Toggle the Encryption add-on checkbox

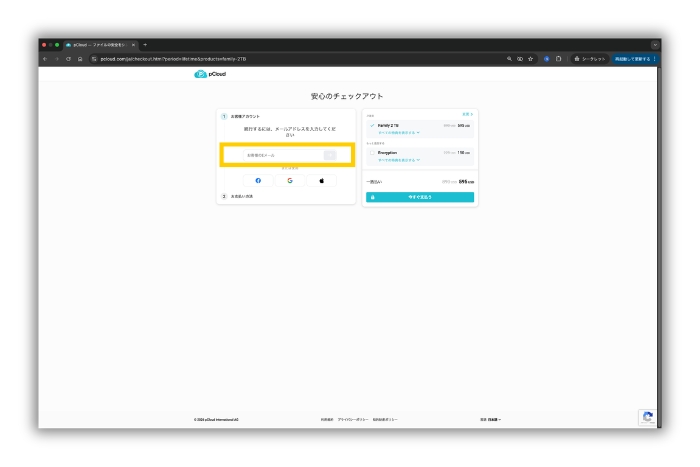tap(372, 154)
